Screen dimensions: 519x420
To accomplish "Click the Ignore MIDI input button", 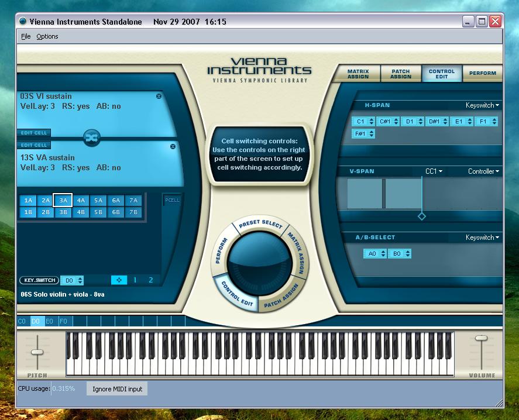I will (x=117, y=389).
